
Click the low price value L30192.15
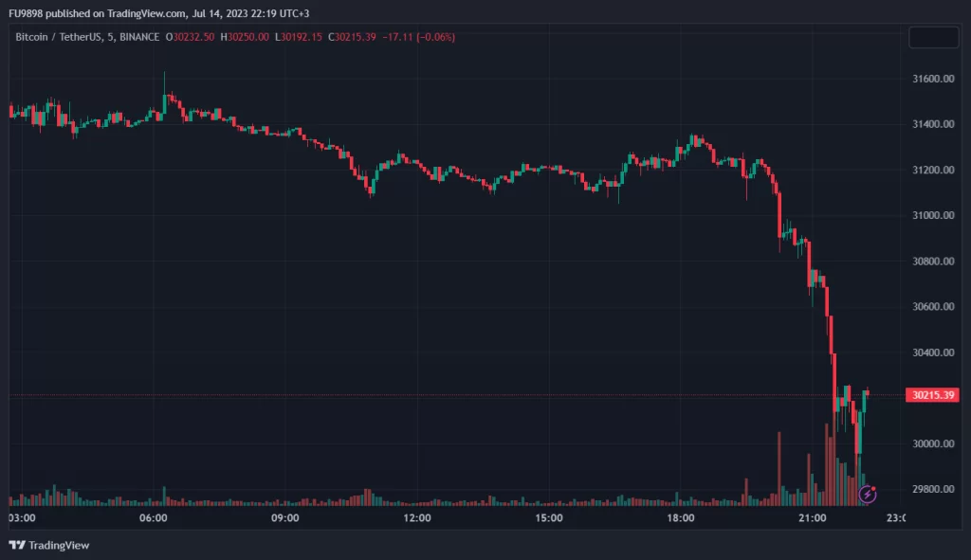299,37
